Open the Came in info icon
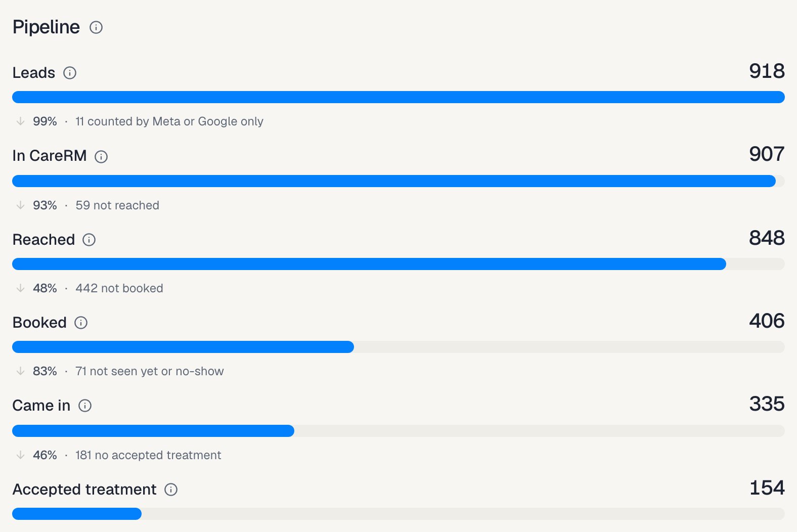The width and height of the screenshot is (797, 532). [85, 406]
